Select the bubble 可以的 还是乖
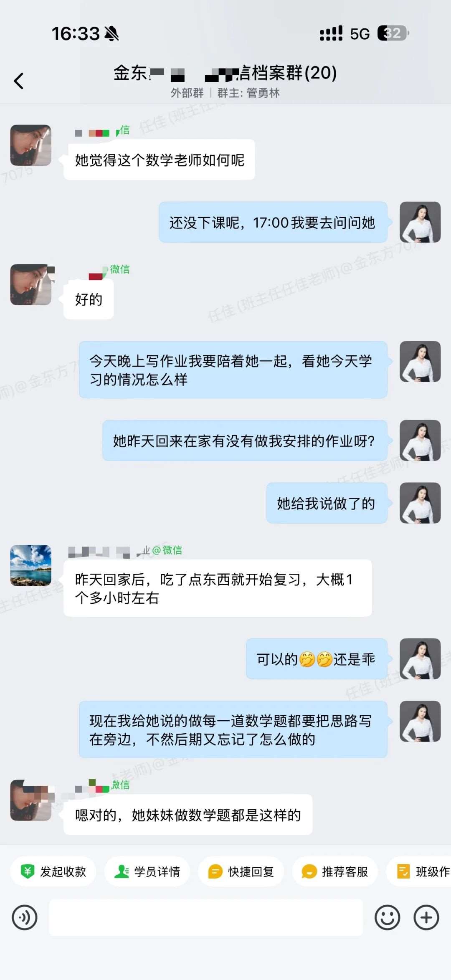Image resolution: width=451 pixels, height=980 pixels. (317, 658)
